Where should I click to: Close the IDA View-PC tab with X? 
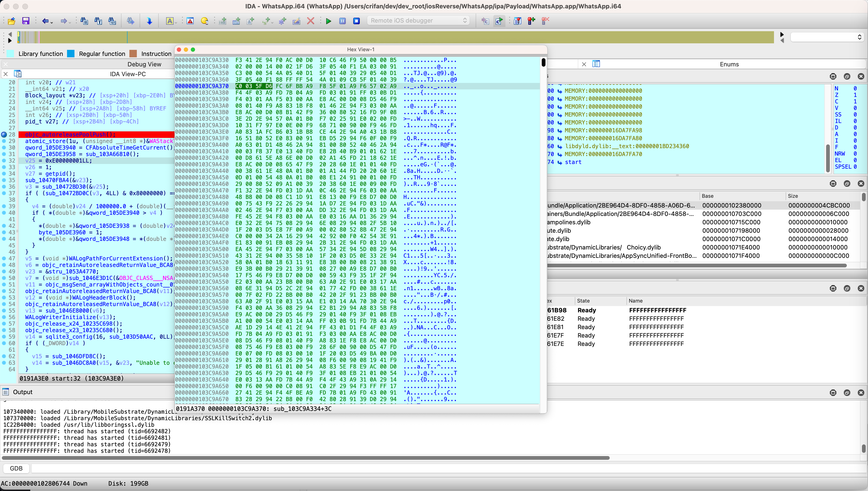[x=6, y=74]
